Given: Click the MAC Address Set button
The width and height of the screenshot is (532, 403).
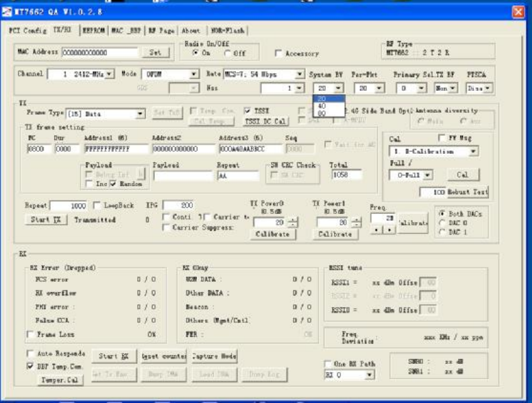Looking at the screenshot, I should point(155,53).
